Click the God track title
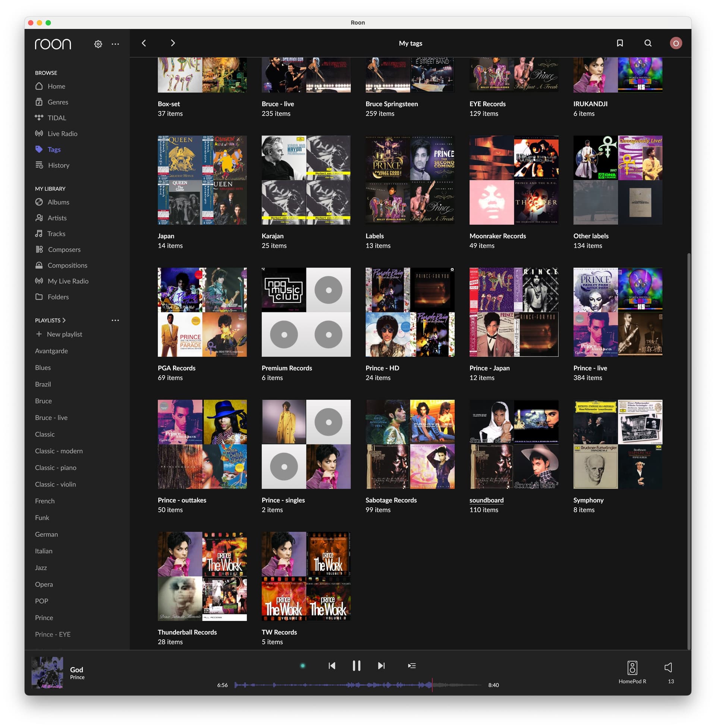Viewport: 716px width, 728px height. point(76,670)
